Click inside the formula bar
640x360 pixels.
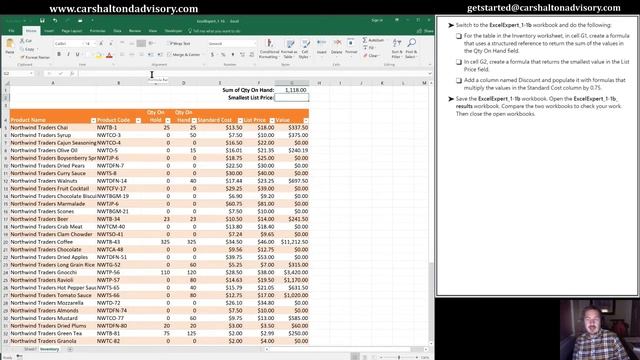(x=253, y=73)
